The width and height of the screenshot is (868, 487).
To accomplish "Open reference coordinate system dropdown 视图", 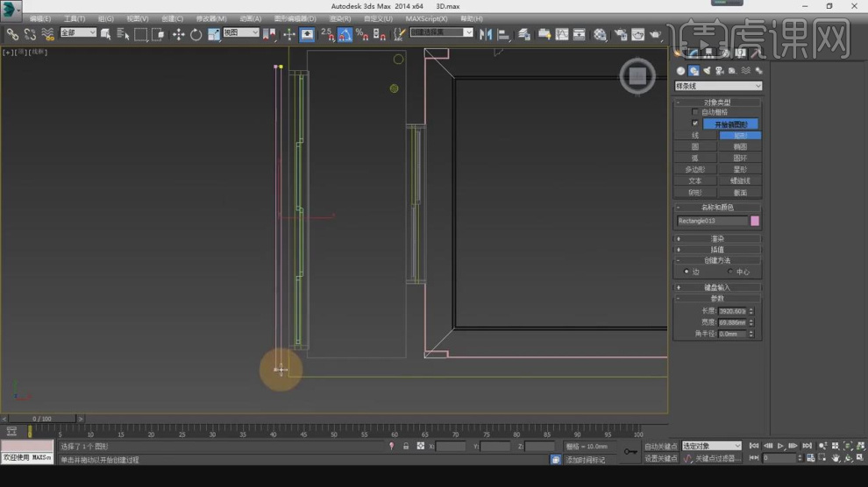I will (x=241, y=32).
